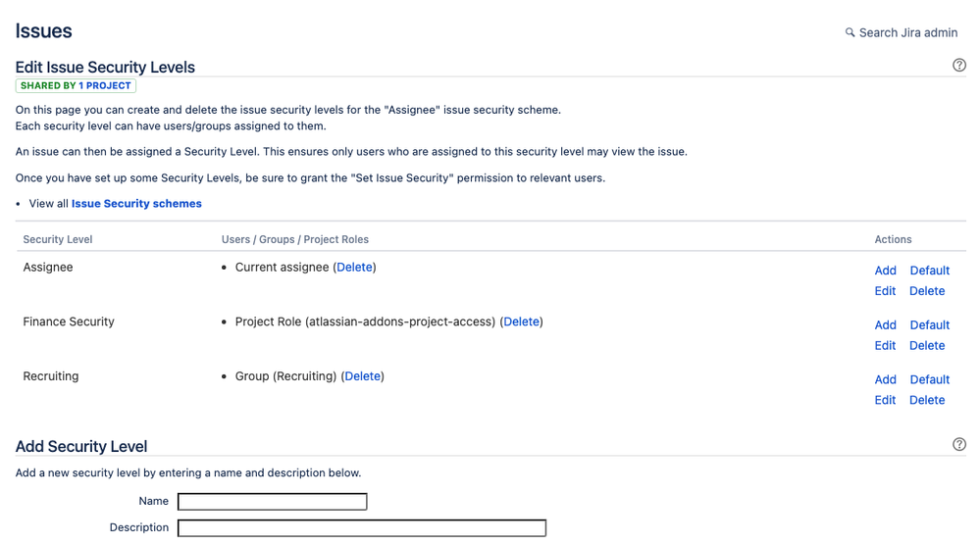980x545 pixels.
Task: Delete the Finance Security level
Action: tap(927, 346)
